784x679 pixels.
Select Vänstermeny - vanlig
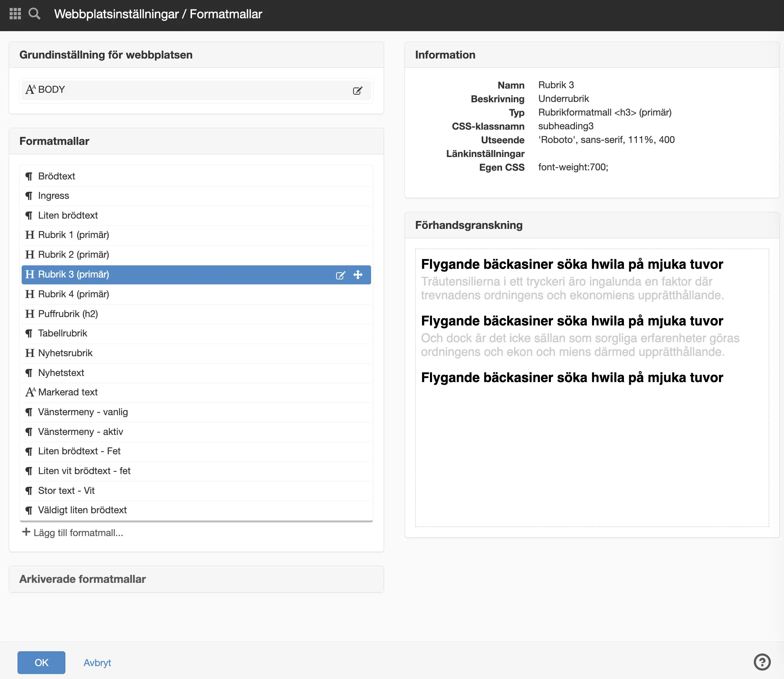tap(196, 412)
